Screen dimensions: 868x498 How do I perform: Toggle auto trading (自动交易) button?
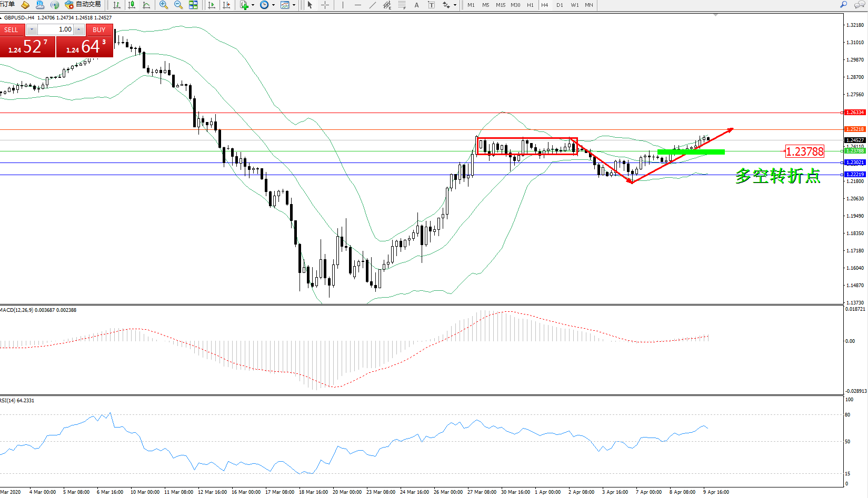[83, 5]
